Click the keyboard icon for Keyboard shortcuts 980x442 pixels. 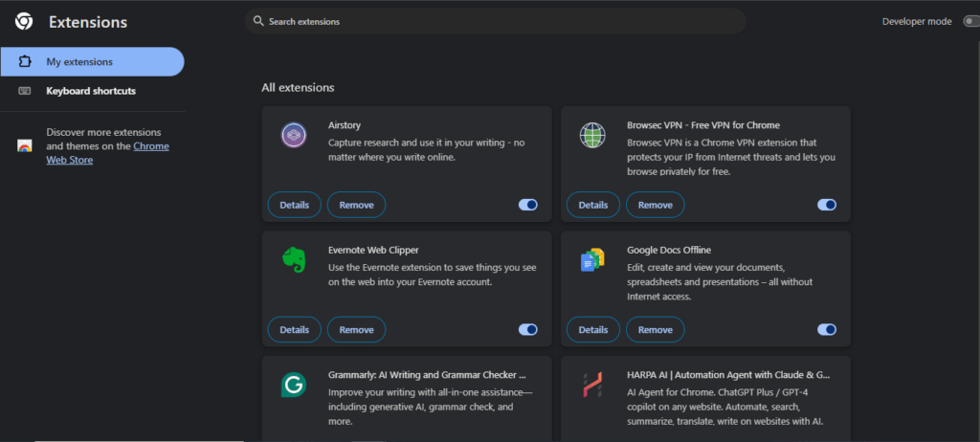tap(24, 91)
